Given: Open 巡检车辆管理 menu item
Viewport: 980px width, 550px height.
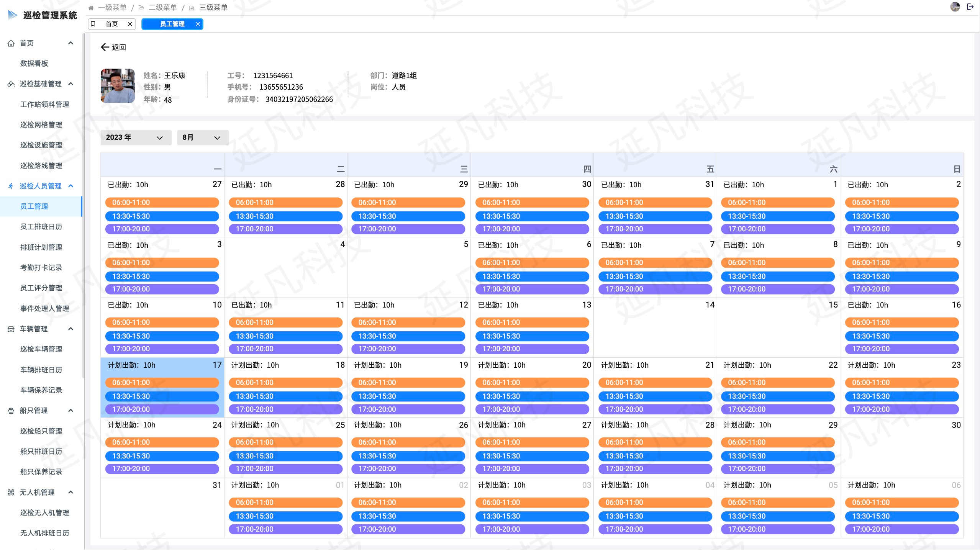Looking at the screenshot, I should click(41, 349).
